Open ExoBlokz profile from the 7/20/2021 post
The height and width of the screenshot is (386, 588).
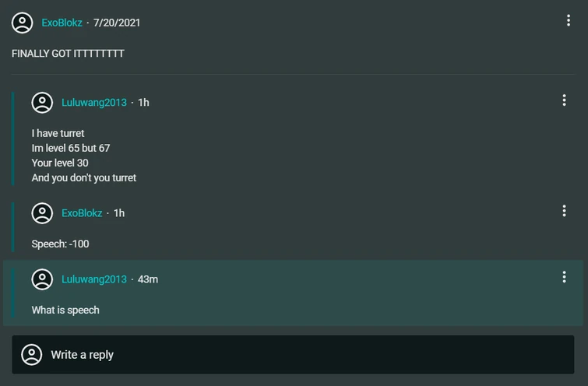[62, 23]
